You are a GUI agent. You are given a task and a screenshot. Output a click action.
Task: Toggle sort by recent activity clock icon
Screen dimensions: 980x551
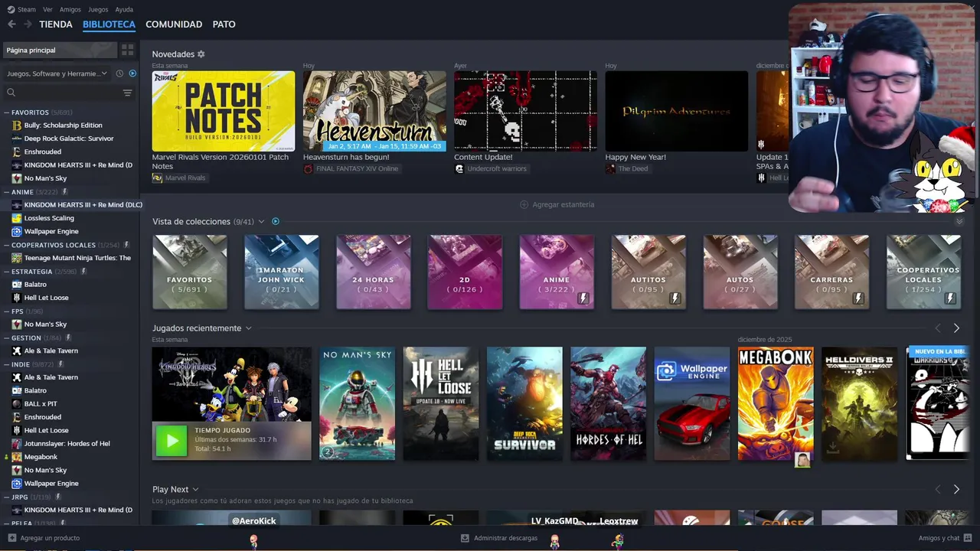tap(119, 73)
